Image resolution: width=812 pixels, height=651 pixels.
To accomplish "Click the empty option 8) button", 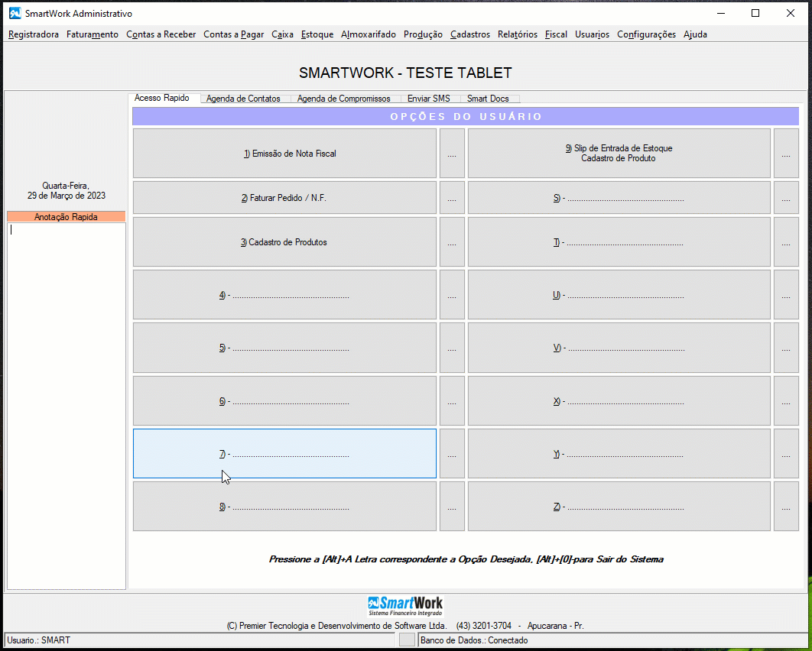I will click(x=285, y=506).
